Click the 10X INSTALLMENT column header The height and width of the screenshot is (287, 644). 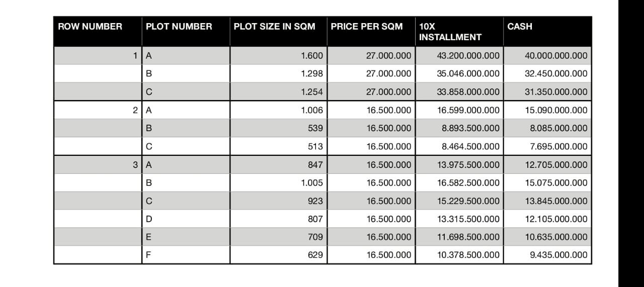pyautogui.click(x=450, y=32)
